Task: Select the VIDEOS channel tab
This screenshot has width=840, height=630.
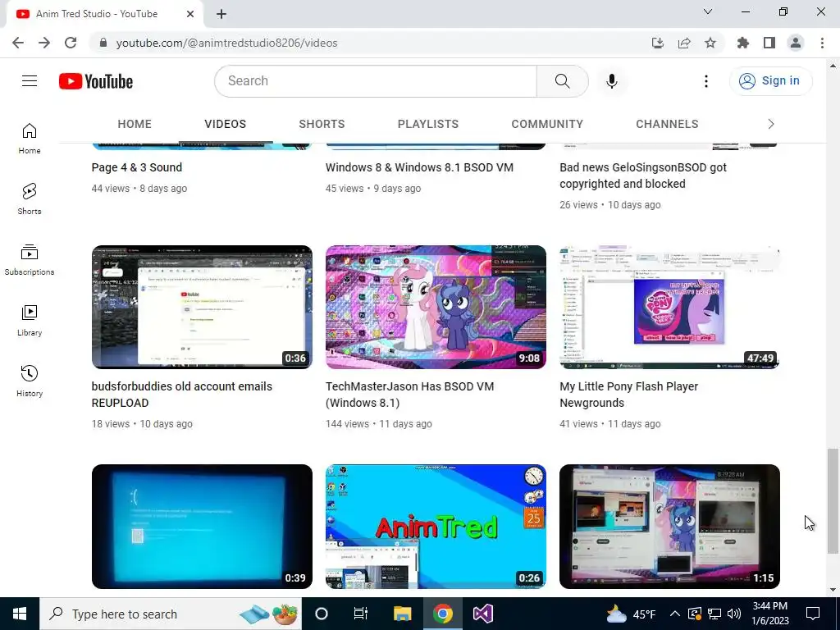Action: coord(225,125)
